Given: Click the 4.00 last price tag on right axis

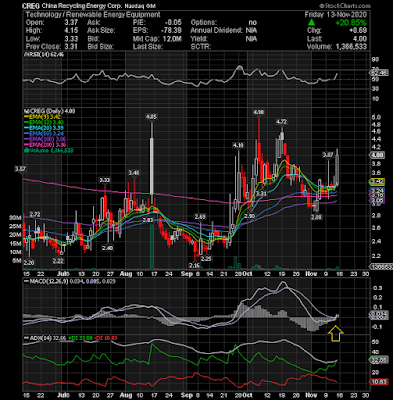Looking at the screenshot, I should pos(378,155).
